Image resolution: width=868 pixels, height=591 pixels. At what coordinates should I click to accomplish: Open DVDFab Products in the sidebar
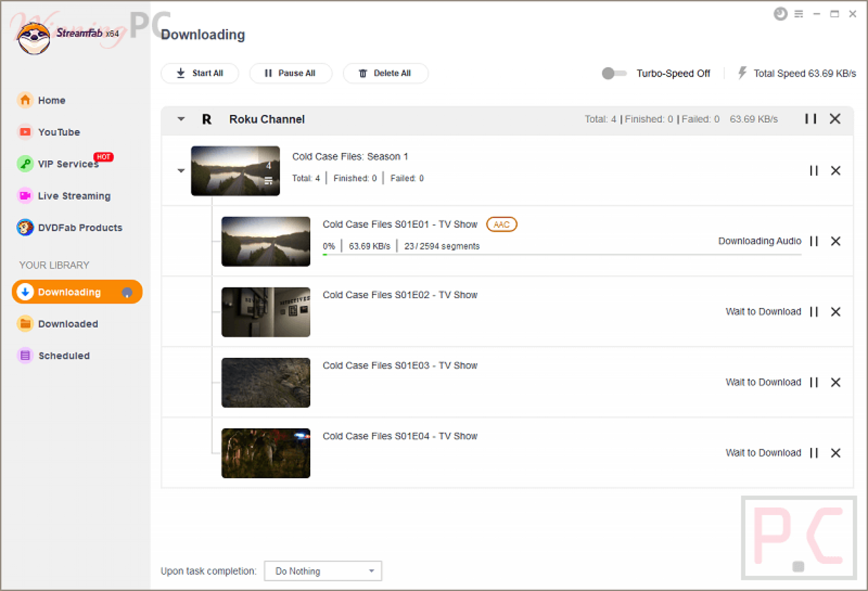click(x=70, y=228)
